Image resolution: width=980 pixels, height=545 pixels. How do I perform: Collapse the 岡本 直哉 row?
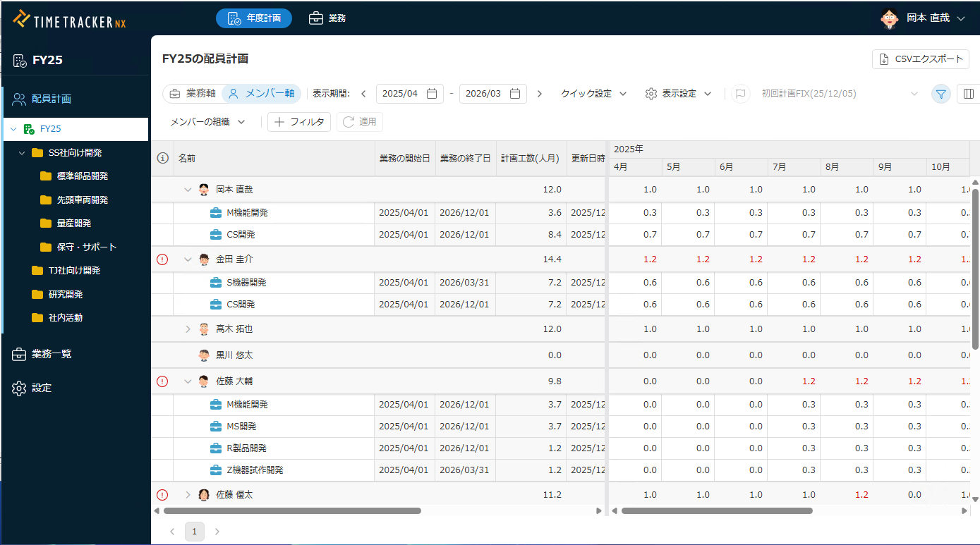tap(188, 190)
